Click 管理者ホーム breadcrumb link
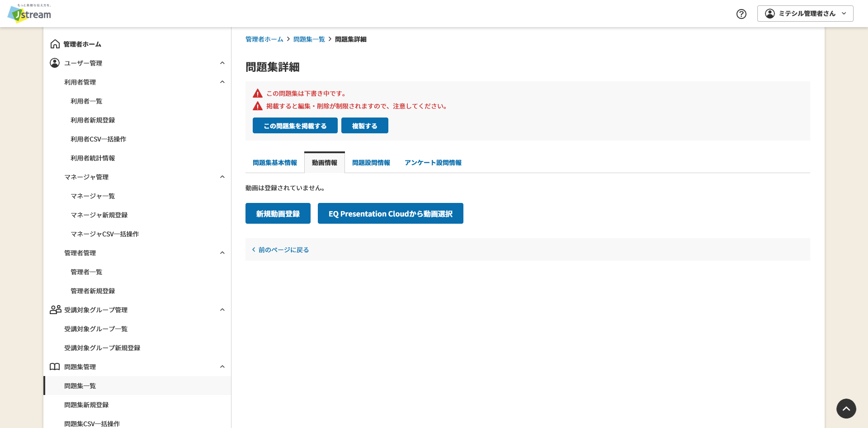The image size is (868, 428). pyautogui.click(x=264, y=39)
